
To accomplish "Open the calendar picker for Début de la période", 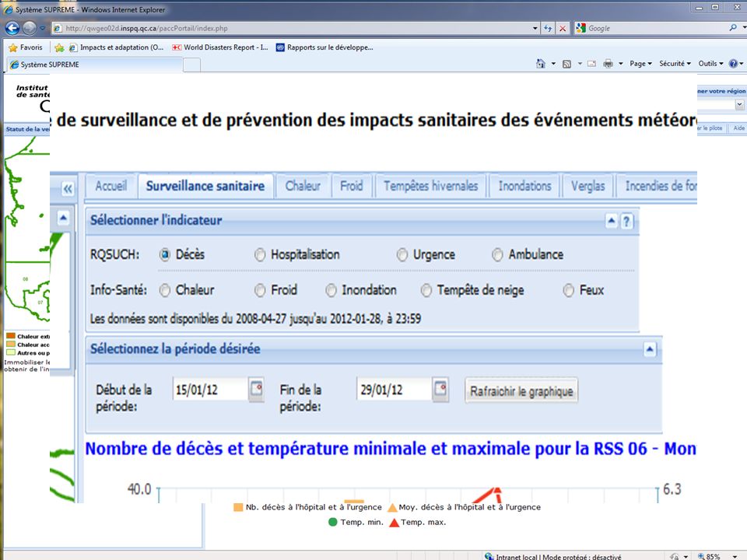I will coord(256,389).
